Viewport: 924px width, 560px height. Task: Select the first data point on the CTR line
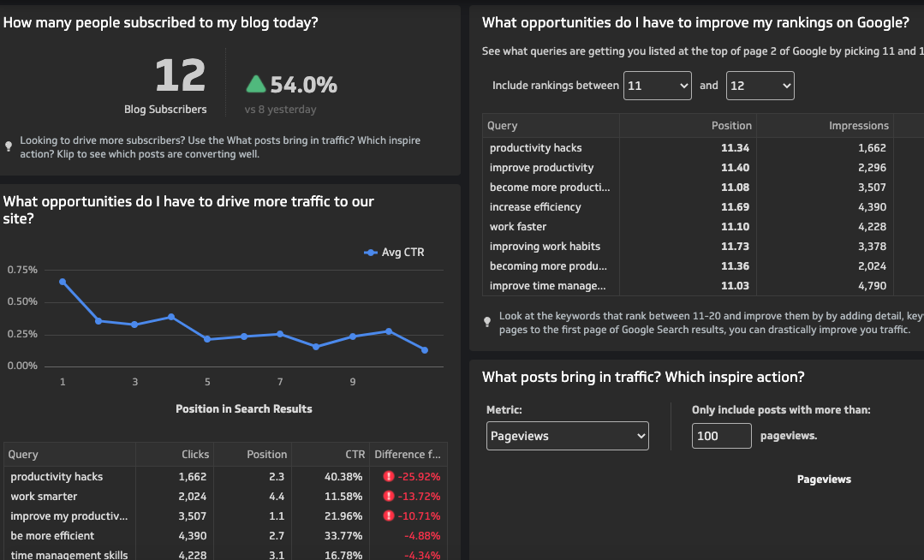coord(63,282)
